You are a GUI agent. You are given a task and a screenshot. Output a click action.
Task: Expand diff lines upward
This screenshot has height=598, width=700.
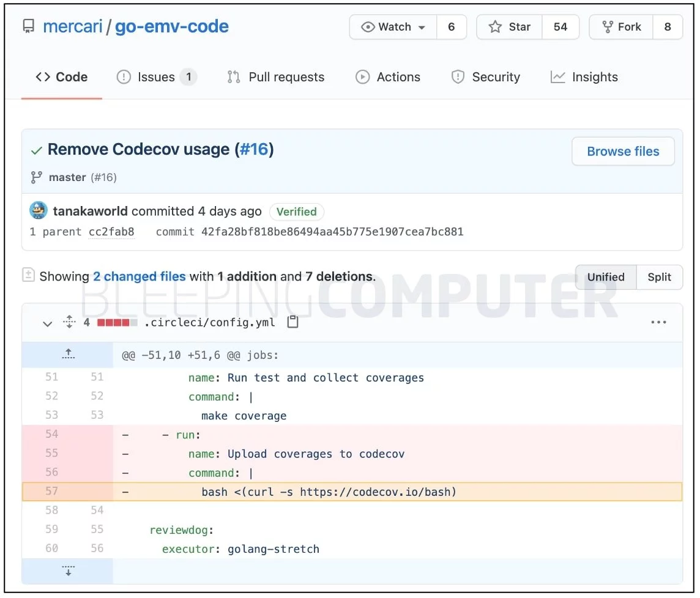68,355
